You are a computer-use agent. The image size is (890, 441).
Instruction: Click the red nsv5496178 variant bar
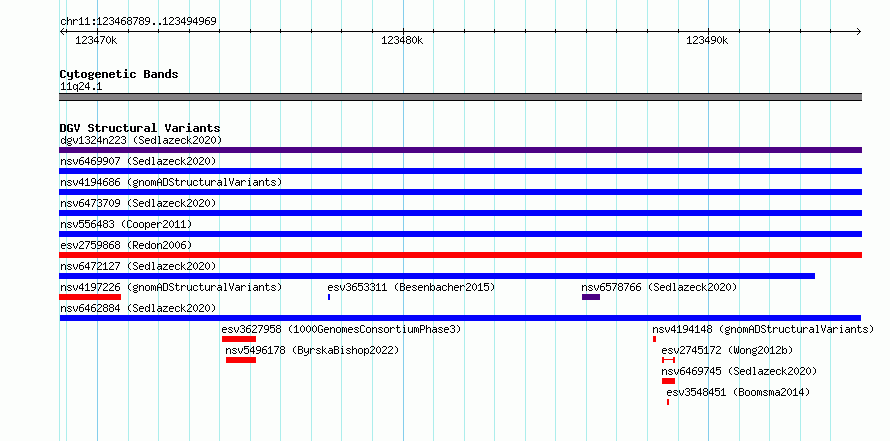coord(241,360)
